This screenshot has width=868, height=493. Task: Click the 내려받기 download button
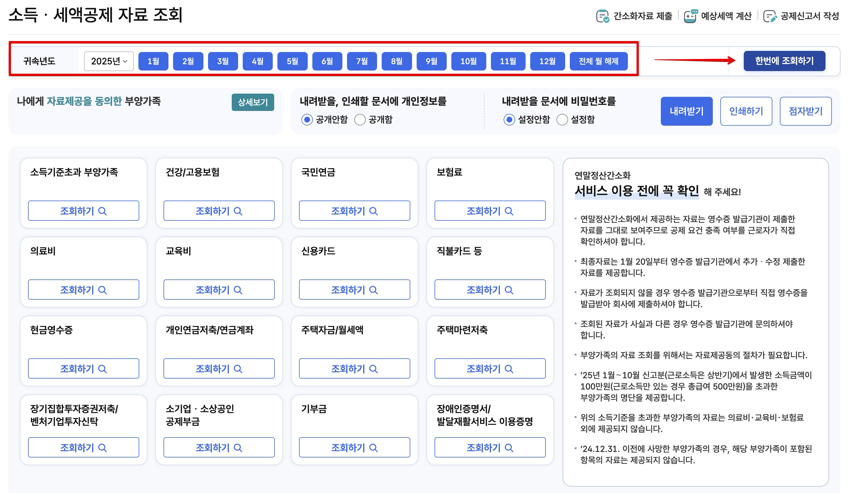click(686, 111)
